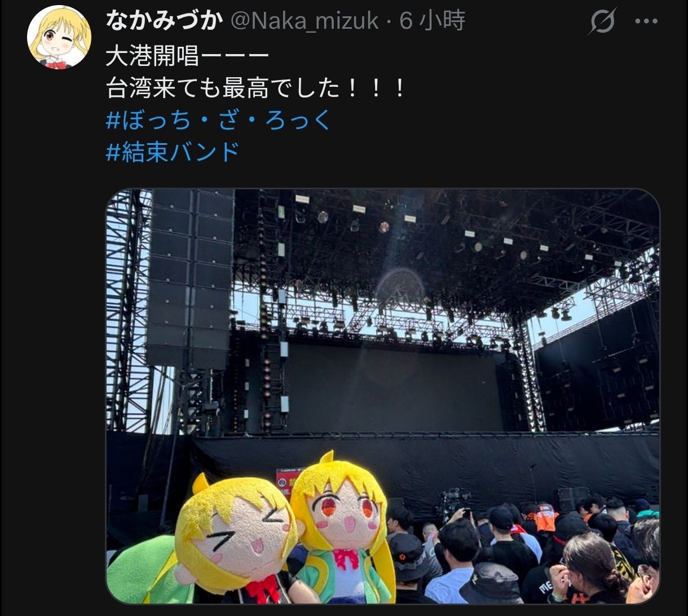This screenshot has width=688, height=616.
Task: Open the attached concert stage photo
Action: 383,397
